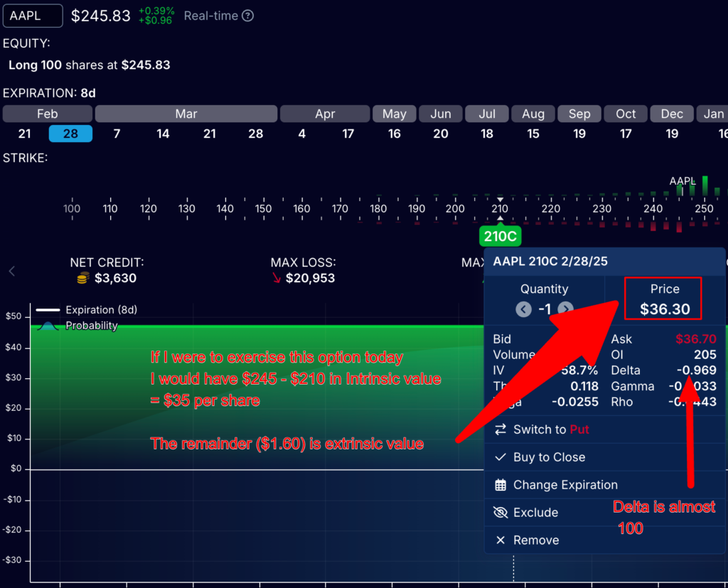
Task: Click the 150 strike on the strike ruler
Action: 263,208
